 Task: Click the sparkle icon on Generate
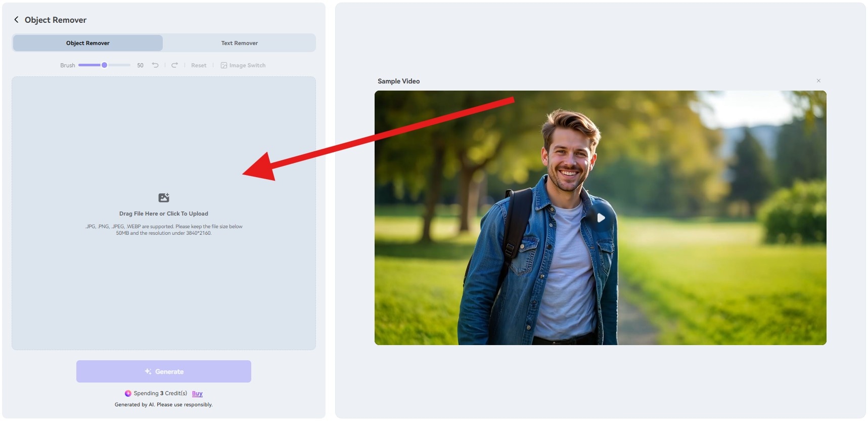coord(148,371)
